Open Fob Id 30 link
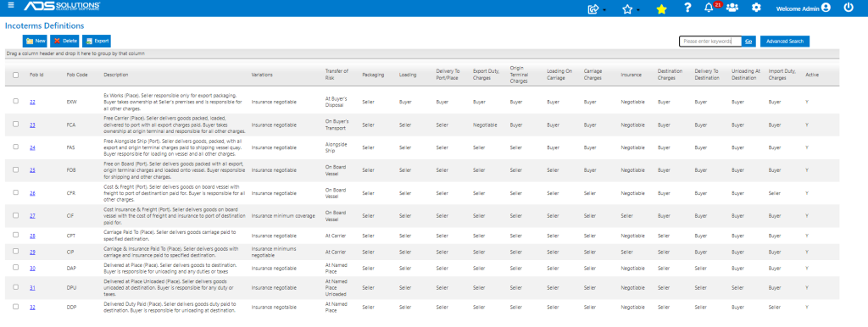868x327 pixels. click(33, 269)
